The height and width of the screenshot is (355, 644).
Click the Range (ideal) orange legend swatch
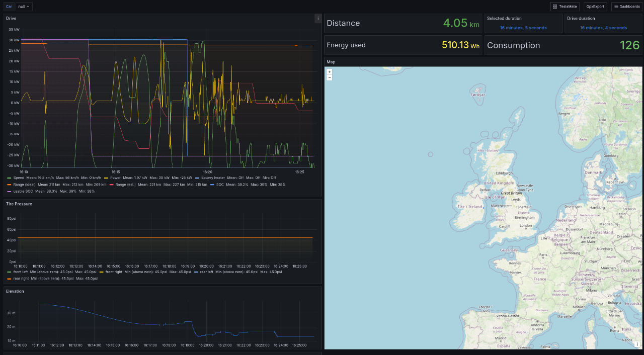pos(9,185)
